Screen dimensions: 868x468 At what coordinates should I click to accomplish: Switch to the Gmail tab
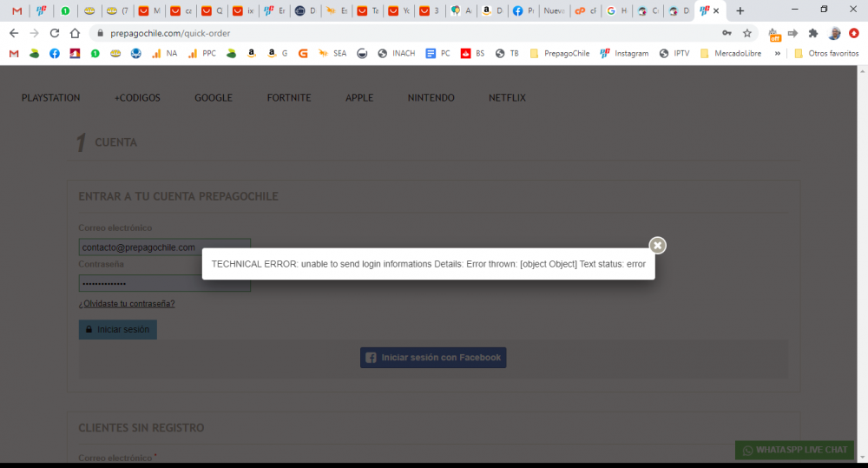16,10
